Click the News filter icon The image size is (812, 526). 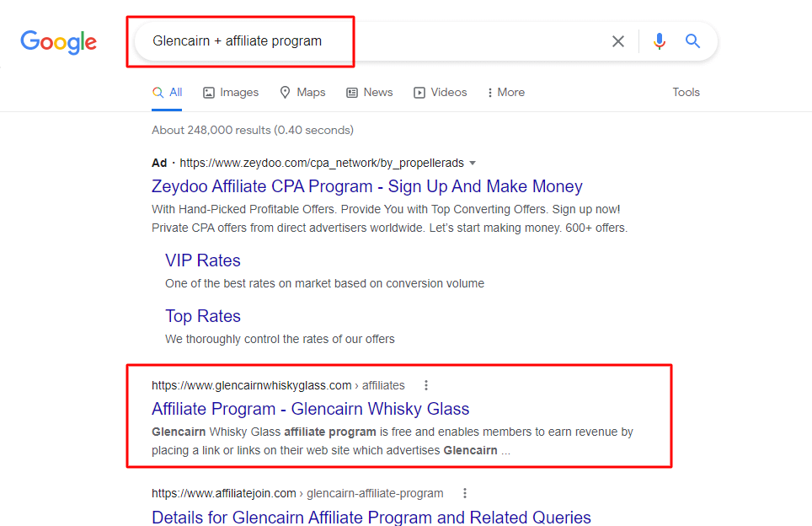351,92
